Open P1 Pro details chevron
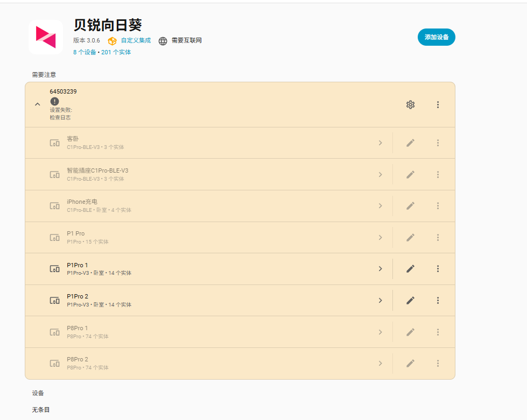 (x=380, y=238)
